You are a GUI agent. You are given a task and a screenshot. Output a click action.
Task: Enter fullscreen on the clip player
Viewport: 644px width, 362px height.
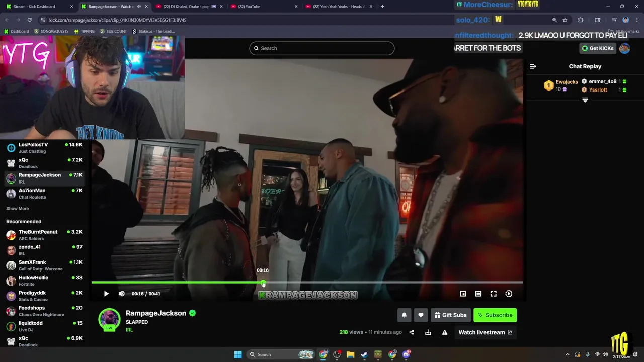pyautogui.click(x=494, y=294)
